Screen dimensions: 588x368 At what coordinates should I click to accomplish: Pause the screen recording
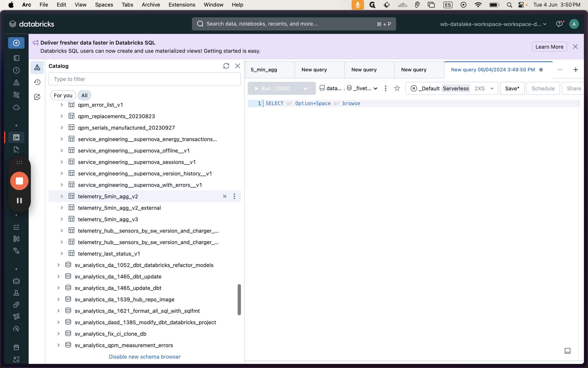click(x=19, y=200)
